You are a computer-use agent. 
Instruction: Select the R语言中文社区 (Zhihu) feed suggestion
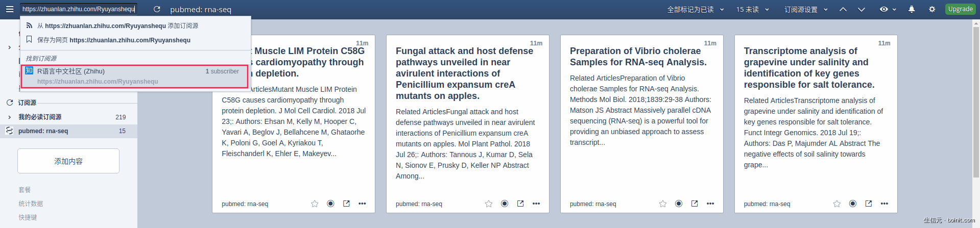click(x=134, y=76)
